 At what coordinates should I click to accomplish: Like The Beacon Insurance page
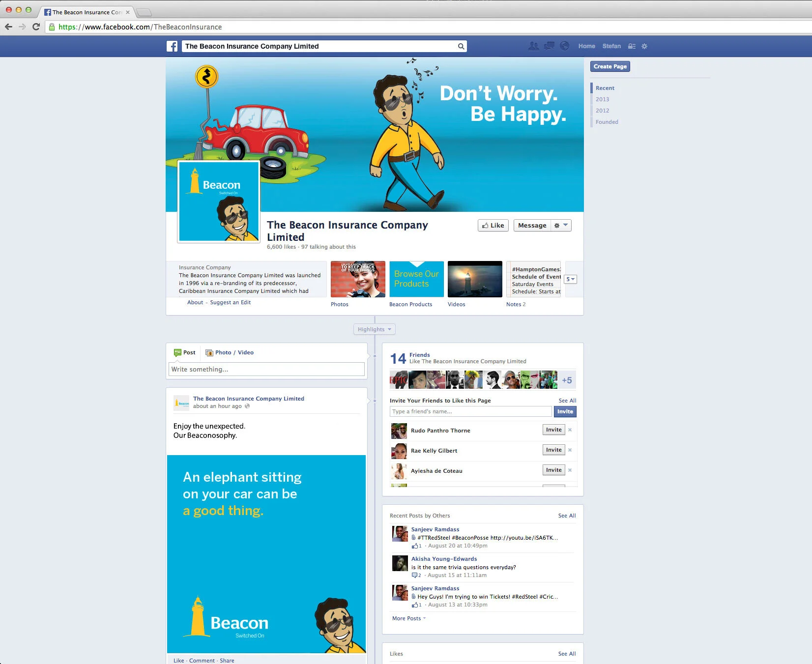(x=493, y=225)
